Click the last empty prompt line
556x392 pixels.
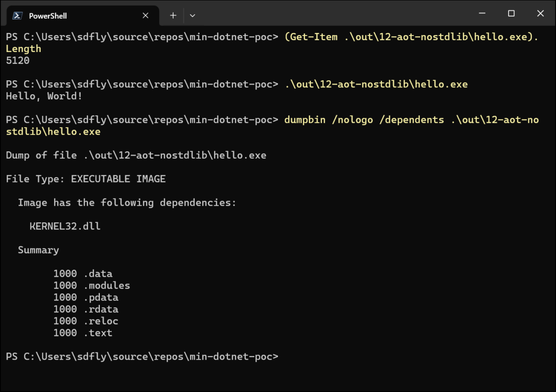coord(142,357)
